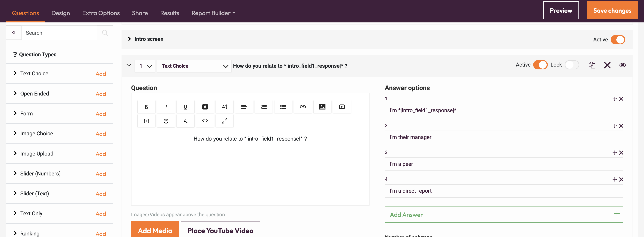Open the Report Builder menu
The height and width of the screenshot is (237, 644).
click(x=213, y=13)
